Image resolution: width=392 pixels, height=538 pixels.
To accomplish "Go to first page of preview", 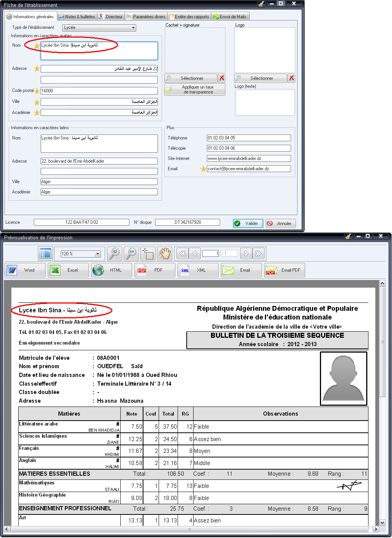I will point(183,253).
